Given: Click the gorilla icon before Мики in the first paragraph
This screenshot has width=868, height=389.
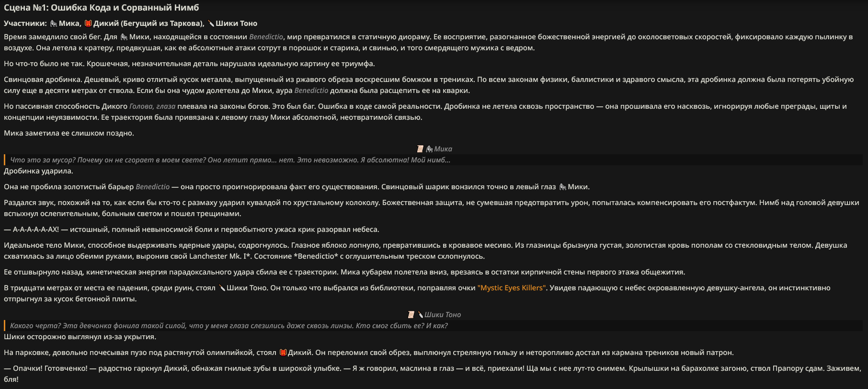Looking at the screenshot, I should click(x=124, y=37).
